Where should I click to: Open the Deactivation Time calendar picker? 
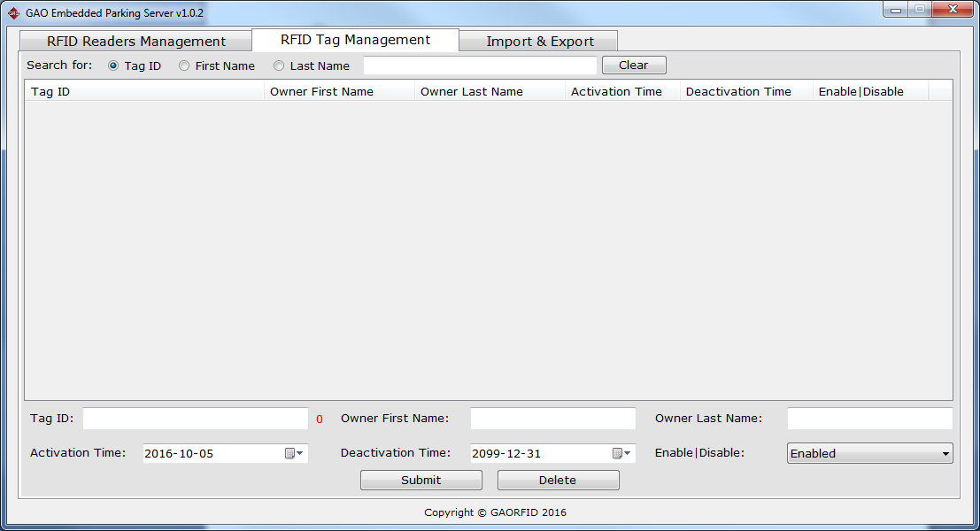(x=621, y=453)
